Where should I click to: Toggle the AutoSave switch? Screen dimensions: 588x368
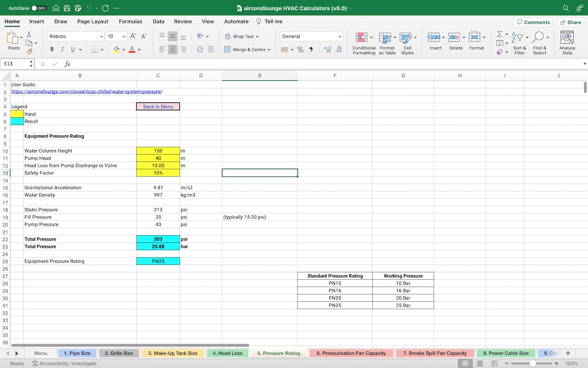pos(39,8)
